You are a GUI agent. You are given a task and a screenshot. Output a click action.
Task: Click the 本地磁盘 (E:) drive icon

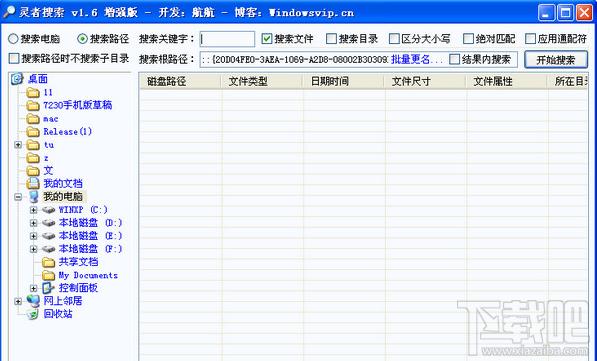[x=49, y=236]
